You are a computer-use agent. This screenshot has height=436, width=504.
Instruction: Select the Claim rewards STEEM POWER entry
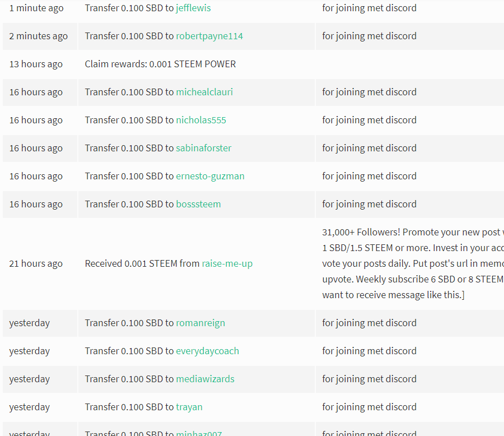(x=160, y=64)
